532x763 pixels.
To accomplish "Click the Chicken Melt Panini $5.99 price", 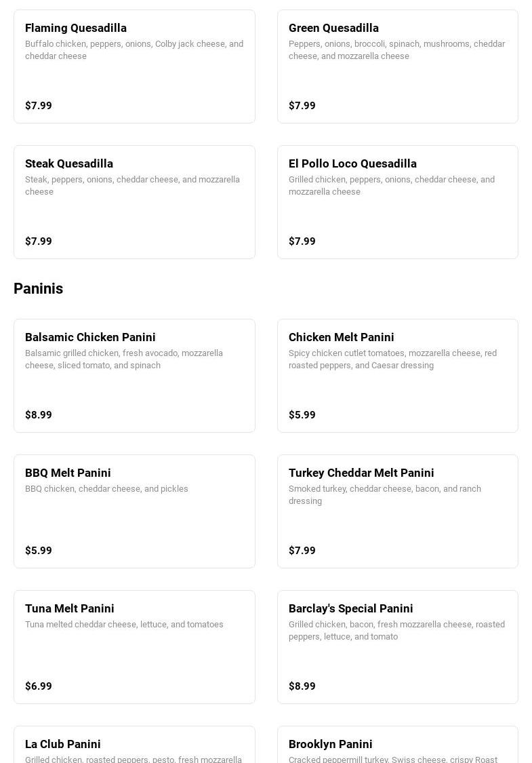I will pyautogui.click(x=302, y=415).
